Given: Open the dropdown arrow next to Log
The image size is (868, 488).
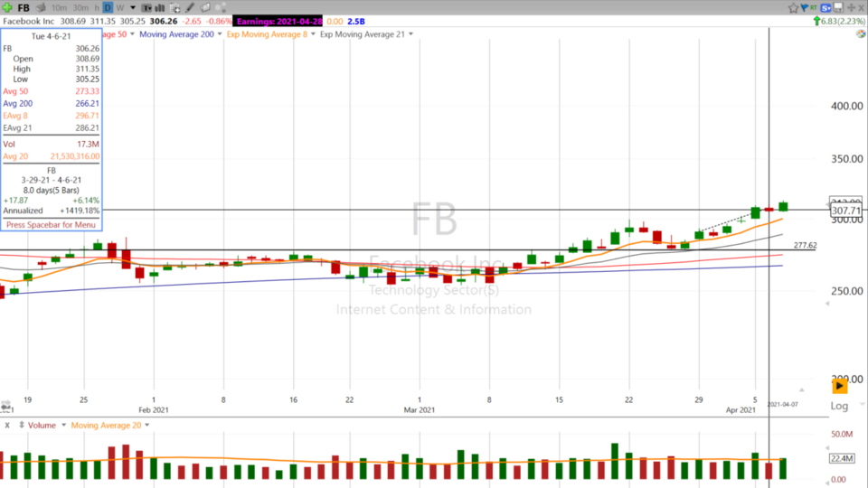Looking at the screenshot, I should pyautogui.click(x=862, y=405).
